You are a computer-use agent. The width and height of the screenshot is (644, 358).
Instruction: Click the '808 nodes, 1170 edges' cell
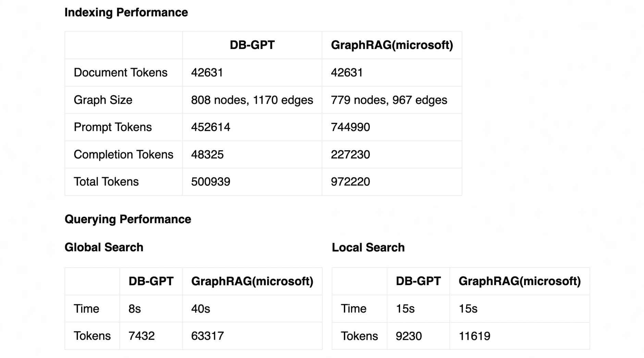252,100
